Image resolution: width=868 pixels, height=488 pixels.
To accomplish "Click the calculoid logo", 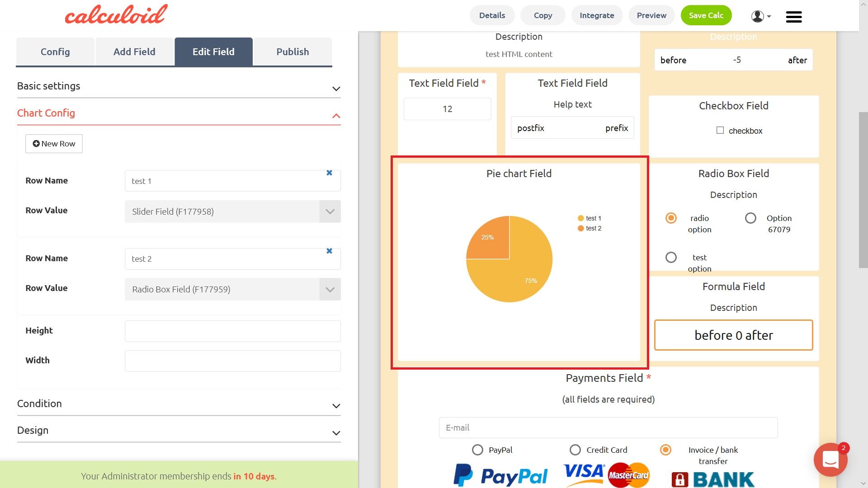I will [x=116, y=14].
